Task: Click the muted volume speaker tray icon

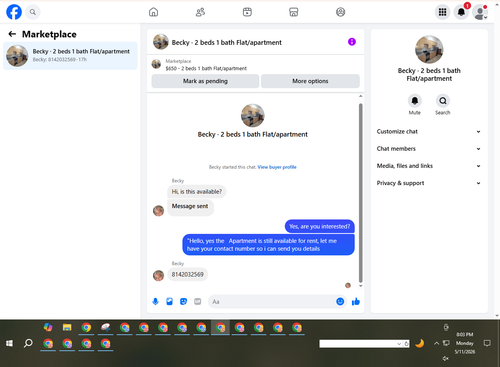Action: (x=446, y=358)
